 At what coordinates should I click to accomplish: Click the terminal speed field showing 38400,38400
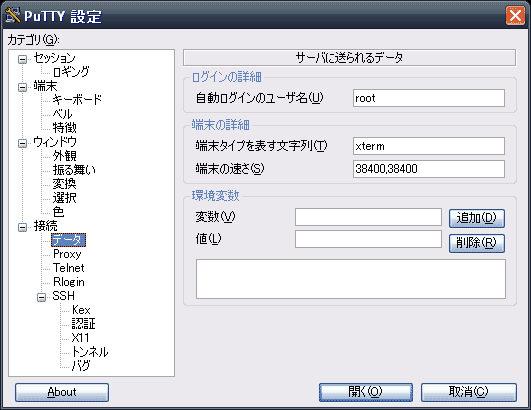(429, 169)
